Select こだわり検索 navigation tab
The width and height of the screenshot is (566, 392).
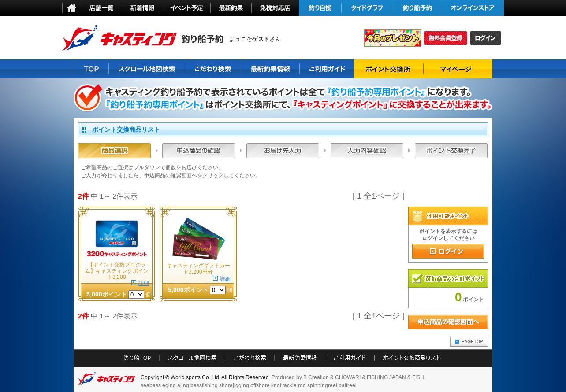212,69
